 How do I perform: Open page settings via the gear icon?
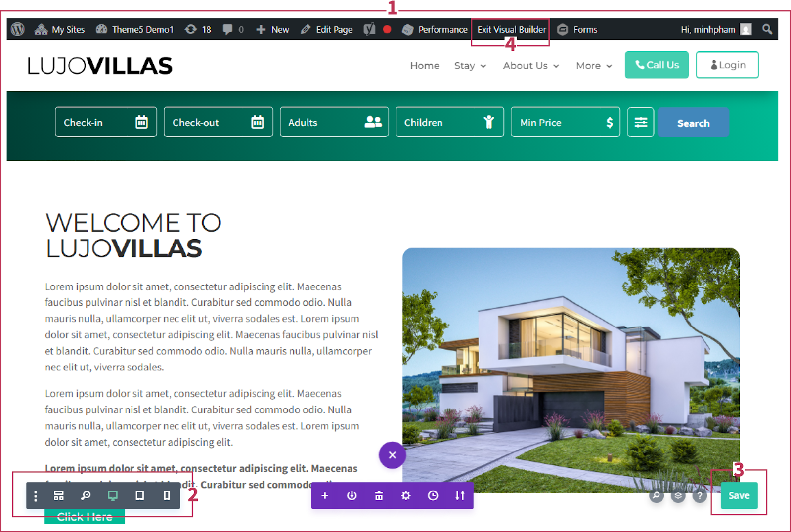tap(406, 495)
